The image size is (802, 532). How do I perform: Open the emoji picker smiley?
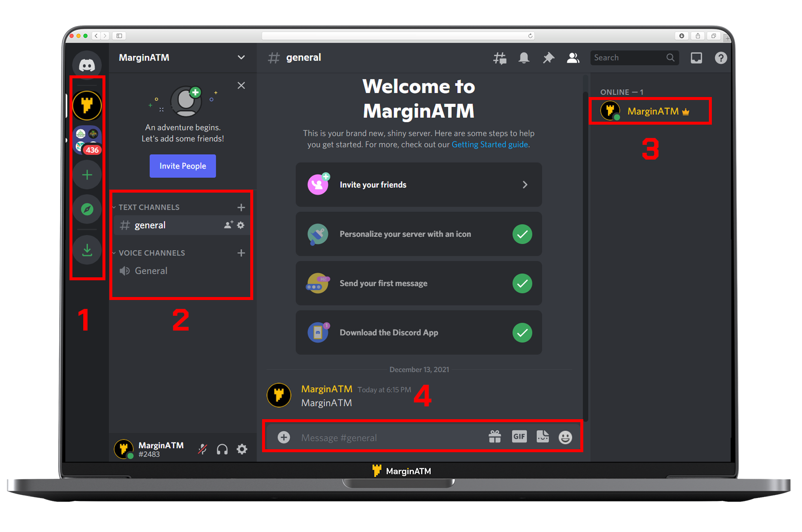565,437
